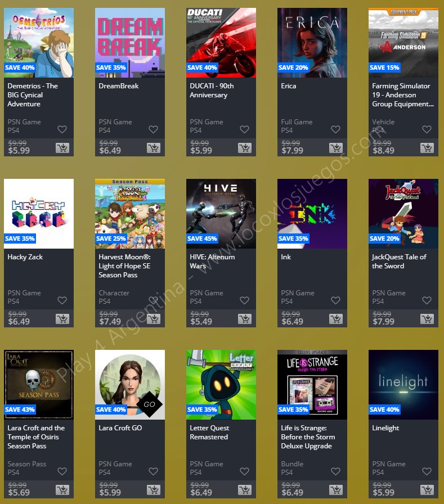
Task: Add Lara Croft GO to cart
Action: click(x=154, y=490)
